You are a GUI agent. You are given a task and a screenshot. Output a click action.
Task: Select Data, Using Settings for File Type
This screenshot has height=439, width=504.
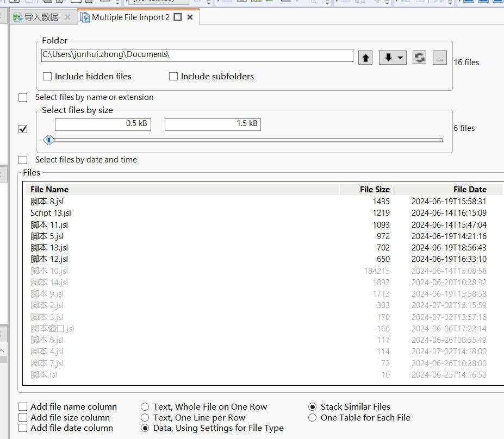[145, 428]
